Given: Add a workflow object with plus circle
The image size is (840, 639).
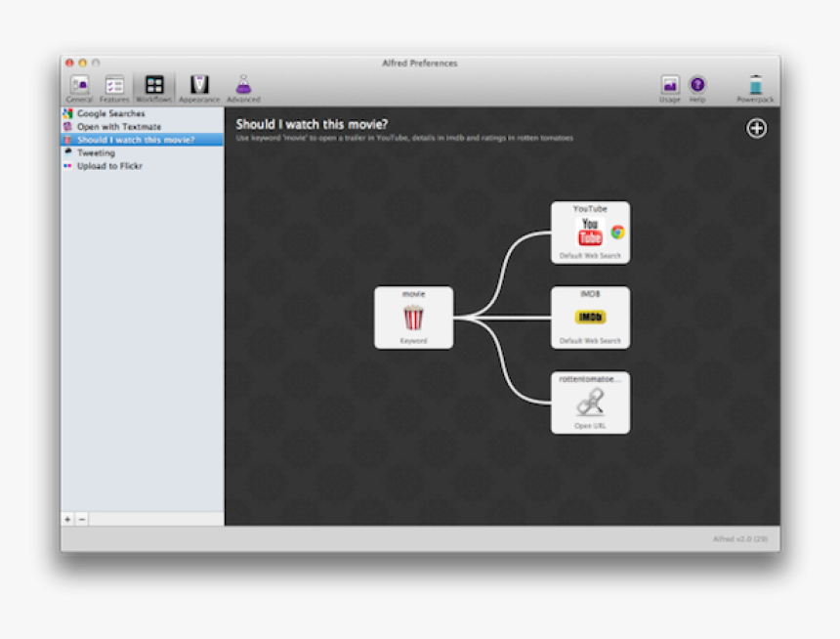Looking at the screenshot, I should 757,128.
